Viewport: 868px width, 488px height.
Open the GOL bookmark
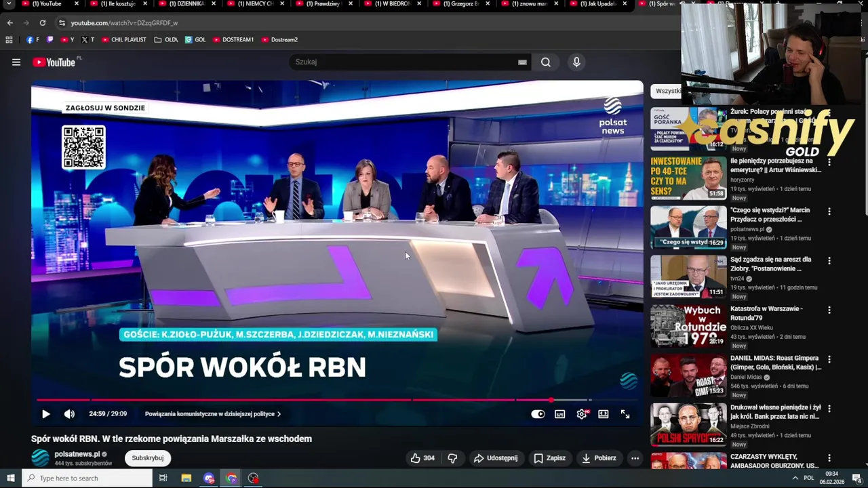(x=195, y=40)
